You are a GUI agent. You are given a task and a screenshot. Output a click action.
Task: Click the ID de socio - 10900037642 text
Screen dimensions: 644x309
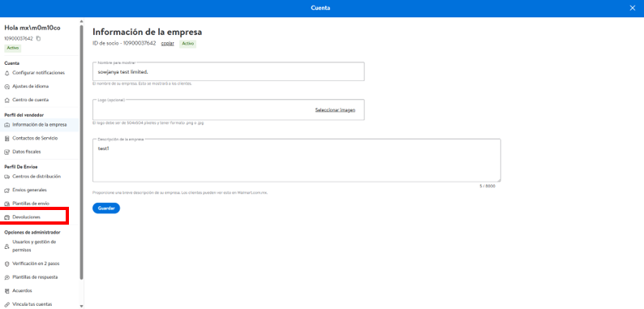[x=124, y=43]
